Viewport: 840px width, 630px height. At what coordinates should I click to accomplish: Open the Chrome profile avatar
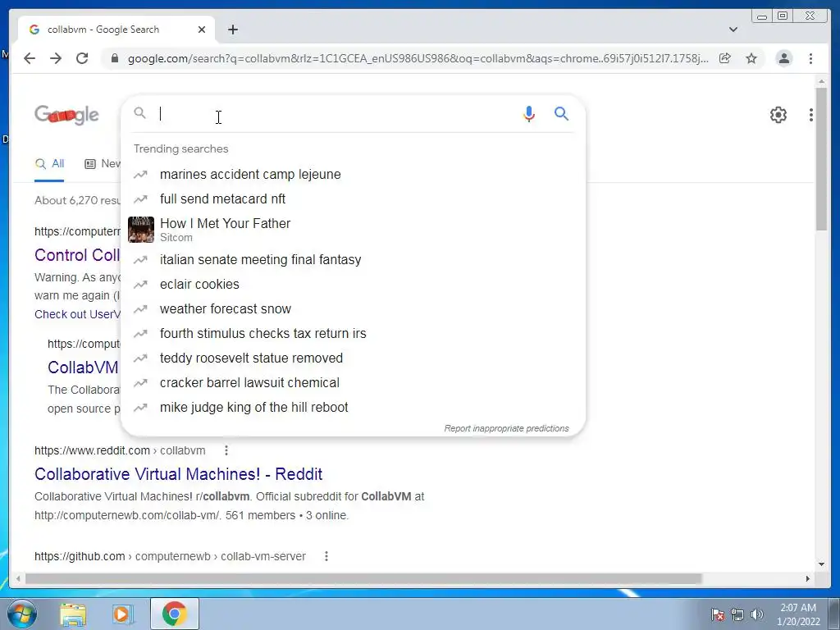783,58
